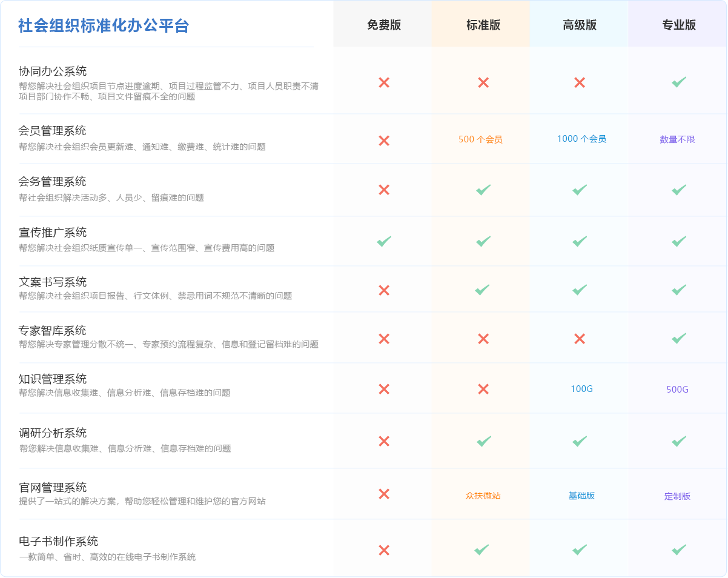The height and width of the screenshot is (578, 728).
Task: Click the 免费版 checkmark in 宣传推广系统 row
Action: coord(383,240)
